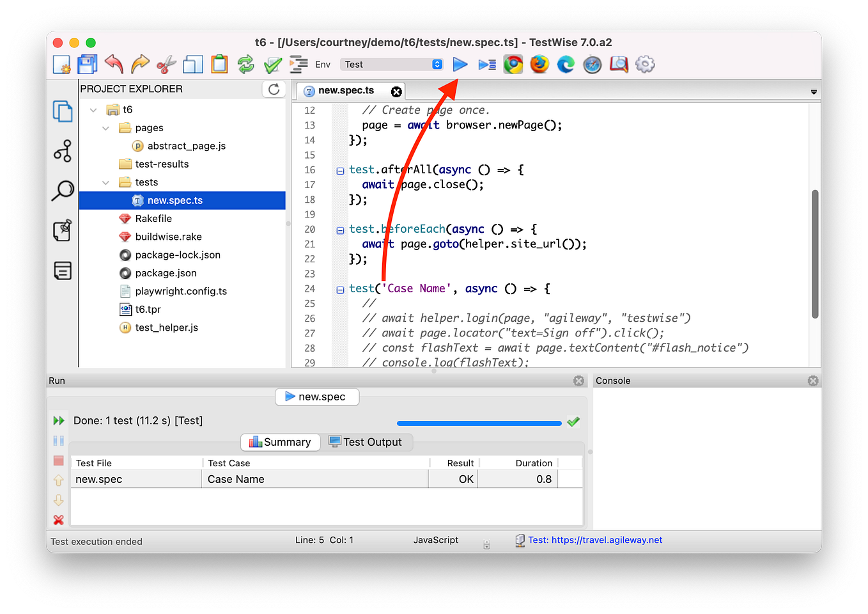Screen dimensions: 868x614
Task: Click the new.spec run button
Action: 317,397
